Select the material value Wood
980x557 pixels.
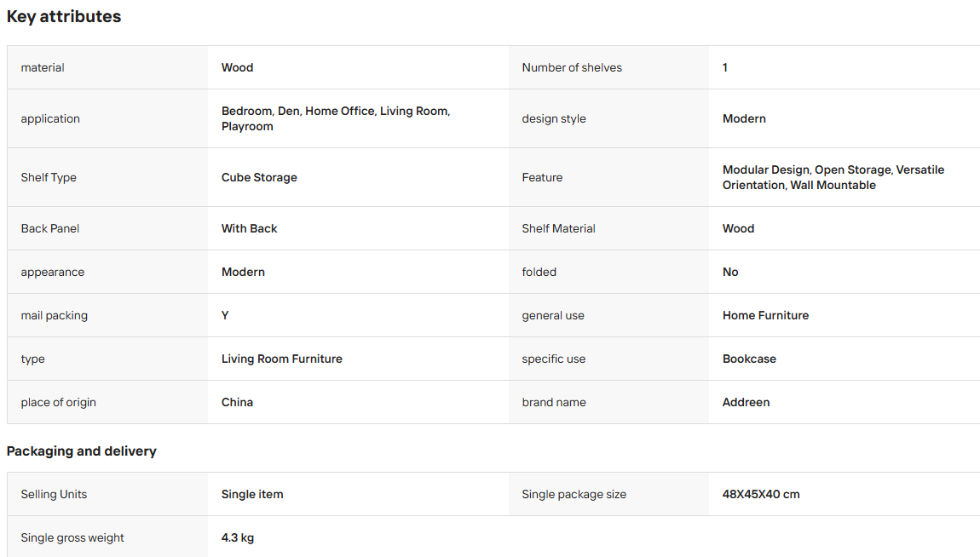(237, 67)
